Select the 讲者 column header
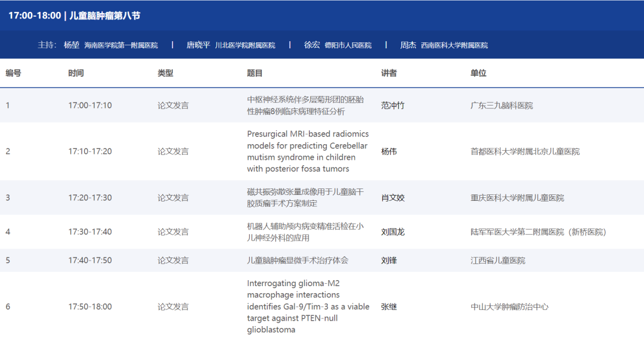The image size is (644, 338). tap(389, 73)
